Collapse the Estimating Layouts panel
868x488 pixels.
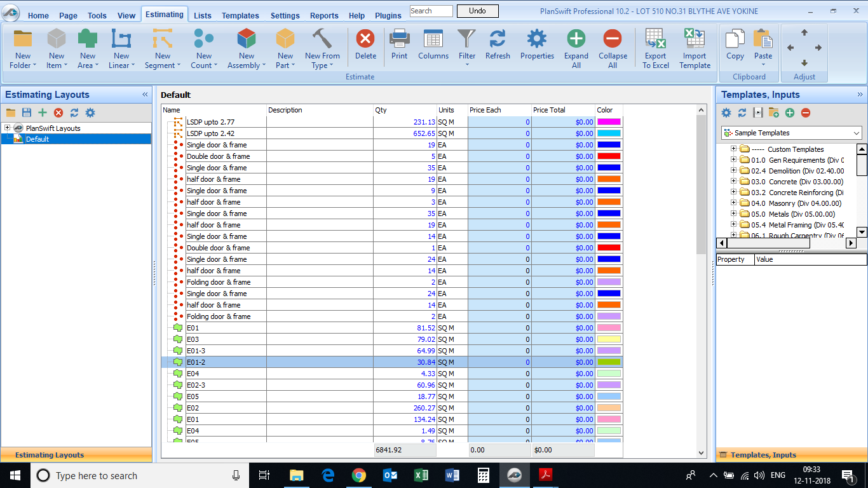pyautogui.click(x=145, y=95)
